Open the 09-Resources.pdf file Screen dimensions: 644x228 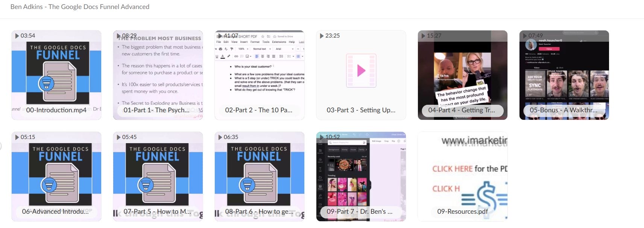(462, 211)
